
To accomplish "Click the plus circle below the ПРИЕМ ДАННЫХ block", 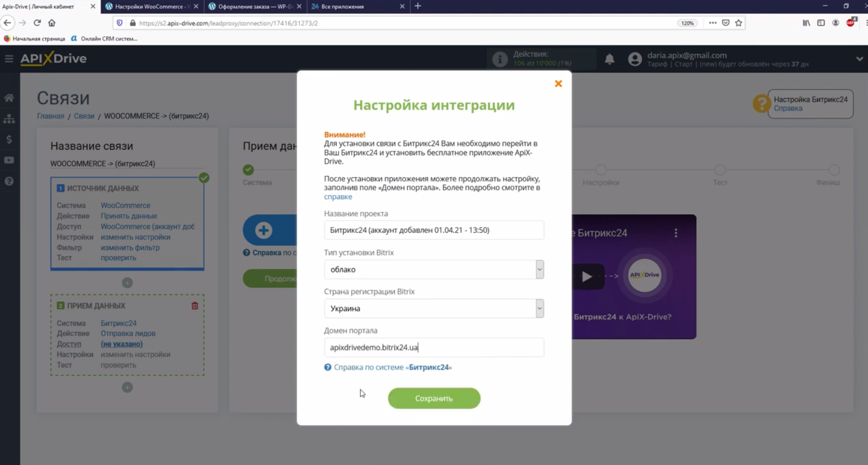I will click(127, 387).
